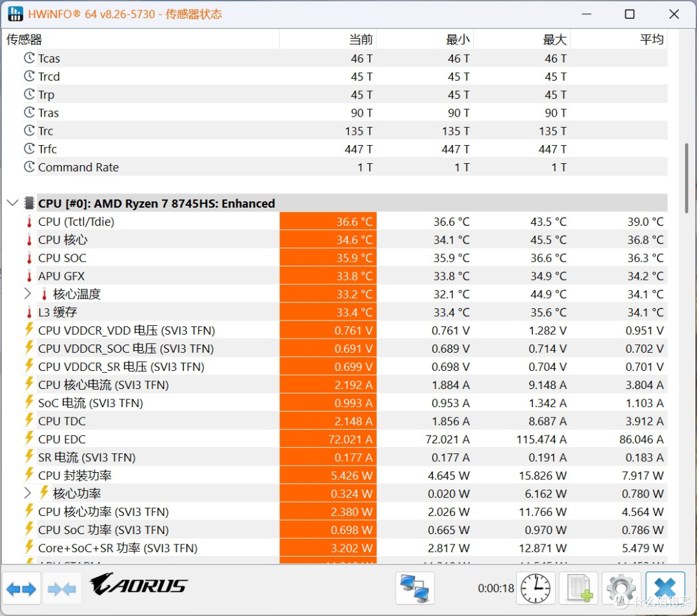The height and width of the screenshot is (616, 697).
Task: Click thermometer icon beside APU GFX
Action: [29, 276]
